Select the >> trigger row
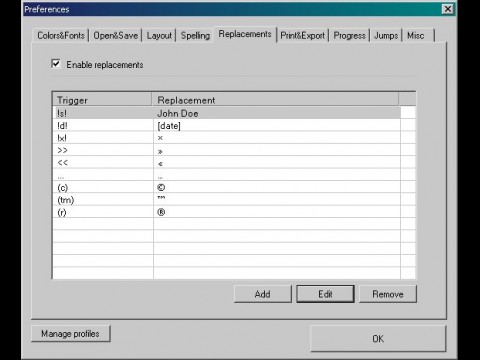The width and height of the screenshot is (480, 360). click(x=227, y=150)
